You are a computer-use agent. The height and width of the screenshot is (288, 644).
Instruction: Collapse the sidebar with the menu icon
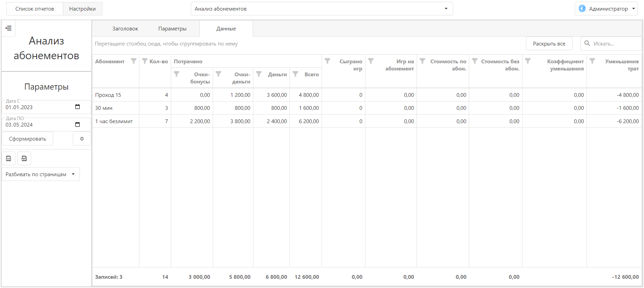pos(9,28)
